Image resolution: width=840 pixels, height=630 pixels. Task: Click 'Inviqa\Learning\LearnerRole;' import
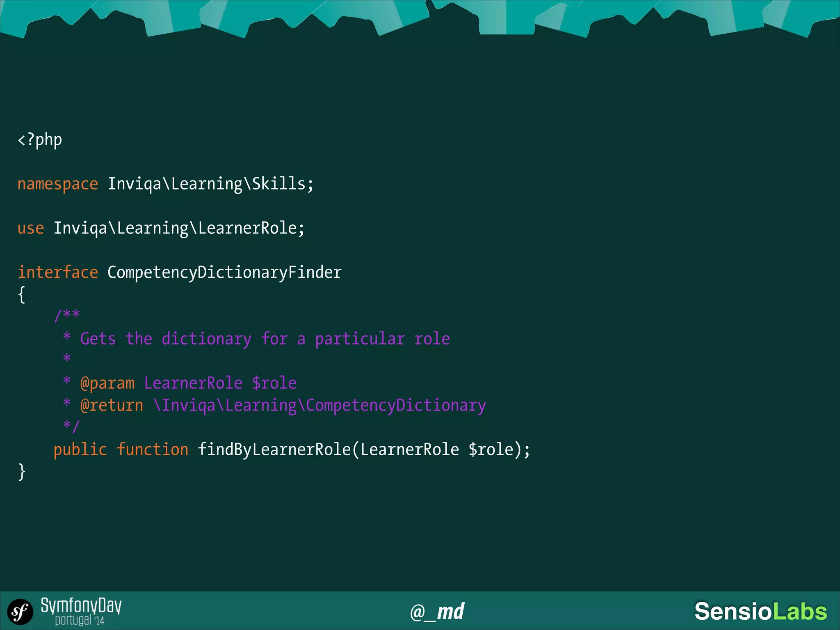pos(179,228)
